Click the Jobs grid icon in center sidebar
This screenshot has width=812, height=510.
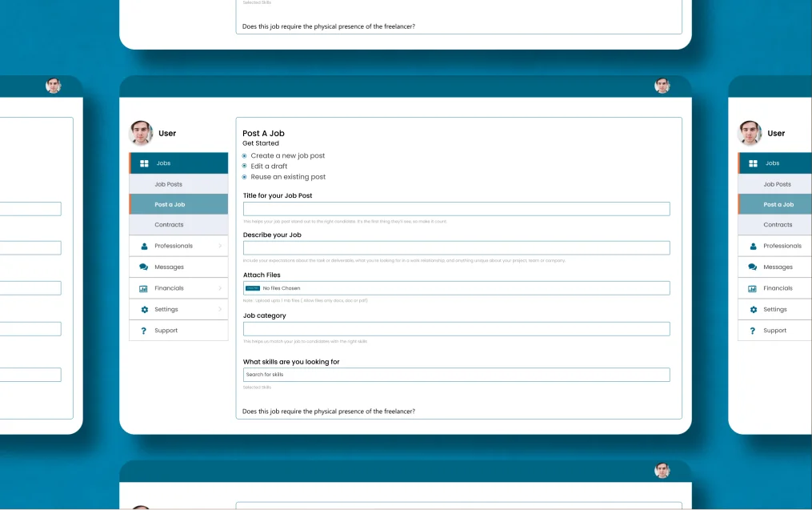(x=144, y=163)
